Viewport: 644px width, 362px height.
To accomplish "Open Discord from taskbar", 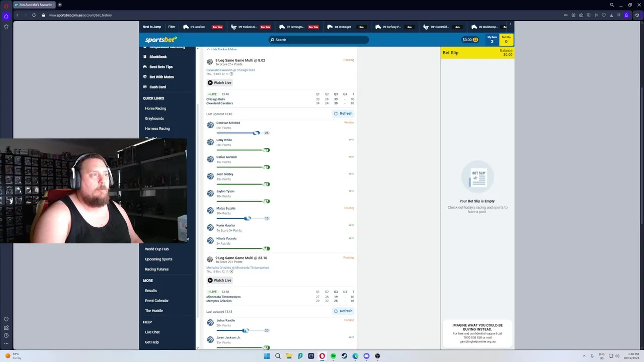I will coord(366,356).
